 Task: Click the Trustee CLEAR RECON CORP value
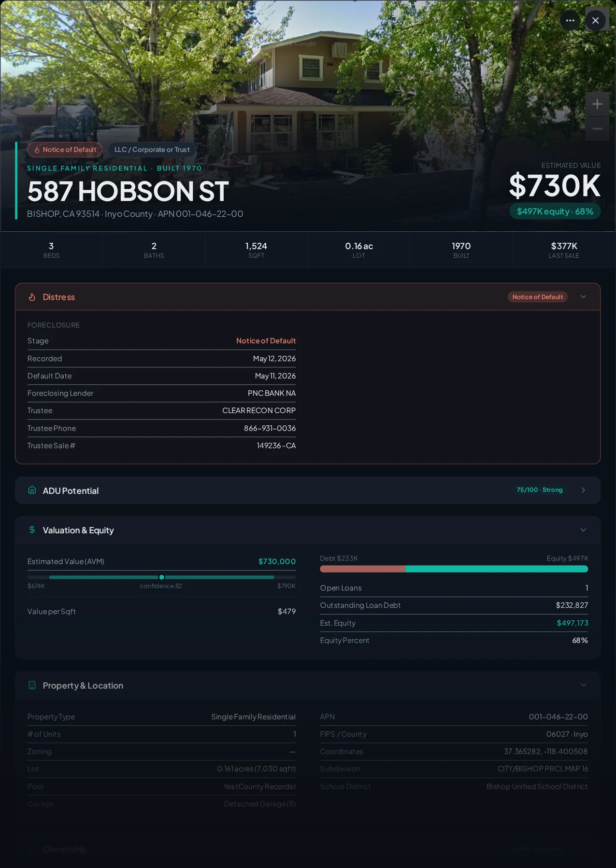pos(259,410)
